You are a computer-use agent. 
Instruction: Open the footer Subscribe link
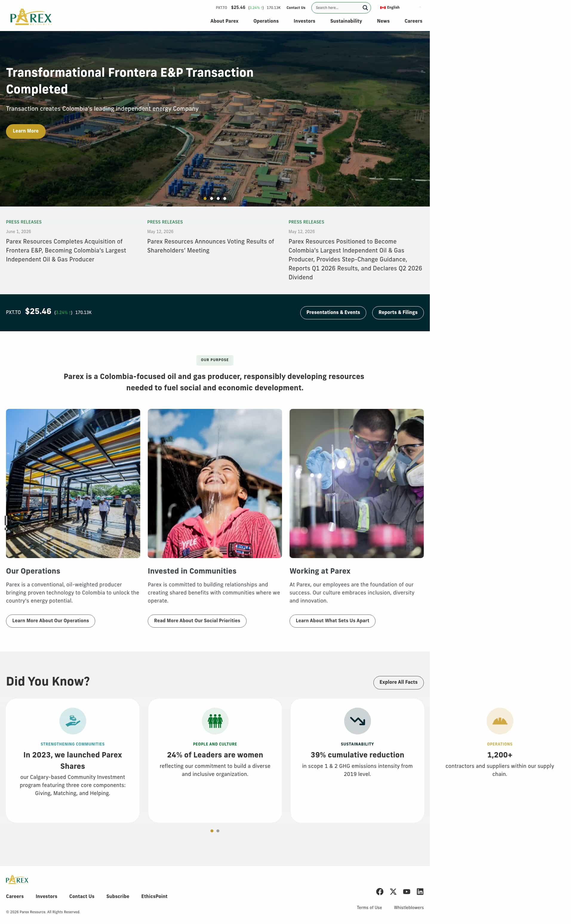click(x=118, y=896)
